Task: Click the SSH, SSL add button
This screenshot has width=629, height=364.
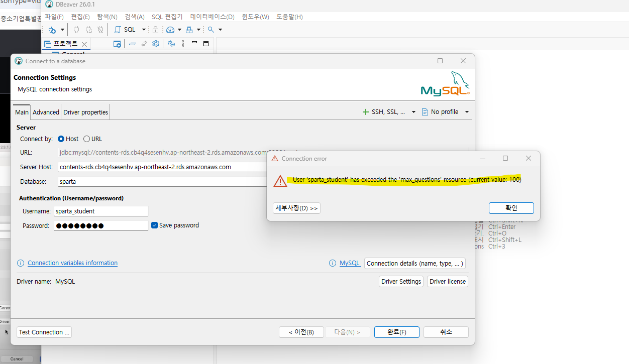Action: [x=384, y=112]
